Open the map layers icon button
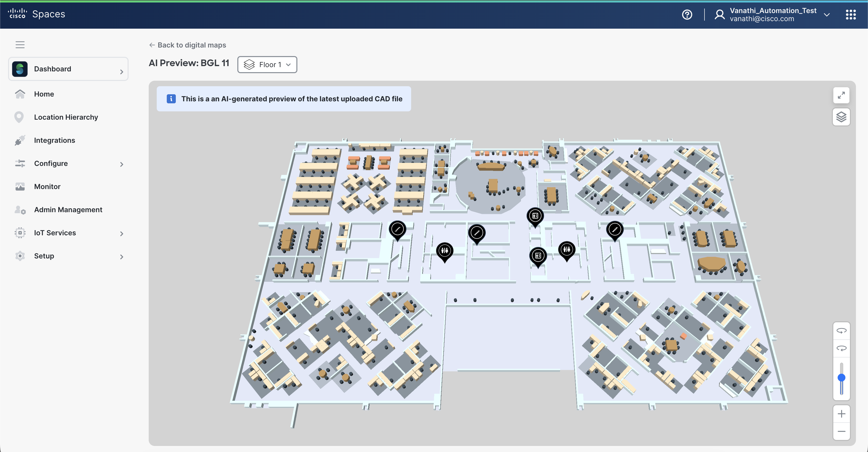This screenshot has width=868, height=452. click(841, 117)
